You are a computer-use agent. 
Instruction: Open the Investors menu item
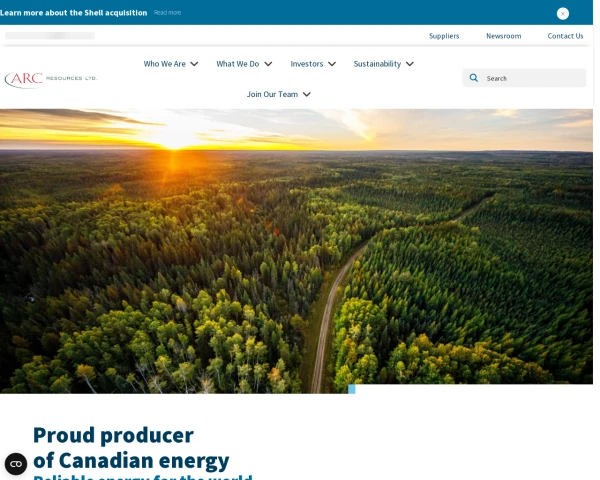(307, 64)
